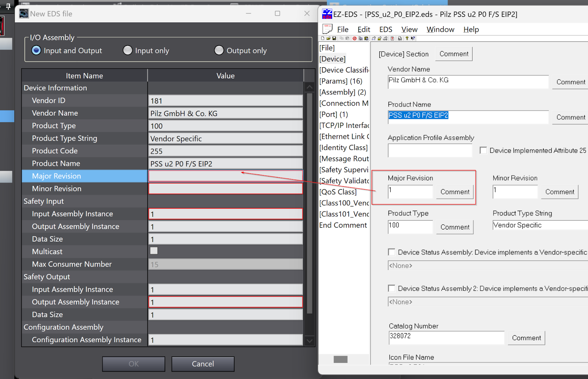Click the New file icon in EZ-EDS toolbar
Viewport: 588px width, 379px height.
tap(323, 38)
